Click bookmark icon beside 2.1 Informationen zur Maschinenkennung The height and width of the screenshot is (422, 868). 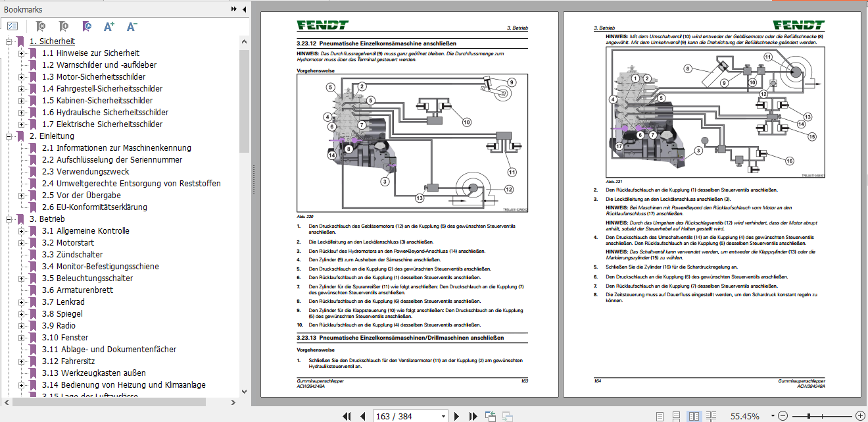(32, 148)
